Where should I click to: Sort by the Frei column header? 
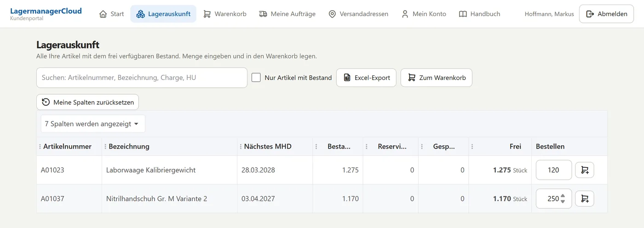point(515,147)
